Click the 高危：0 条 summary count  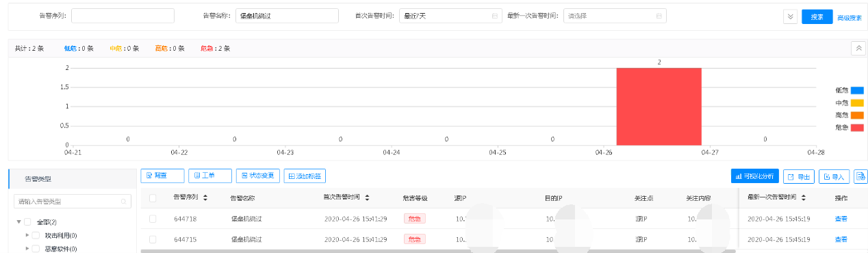pos(170,49)
